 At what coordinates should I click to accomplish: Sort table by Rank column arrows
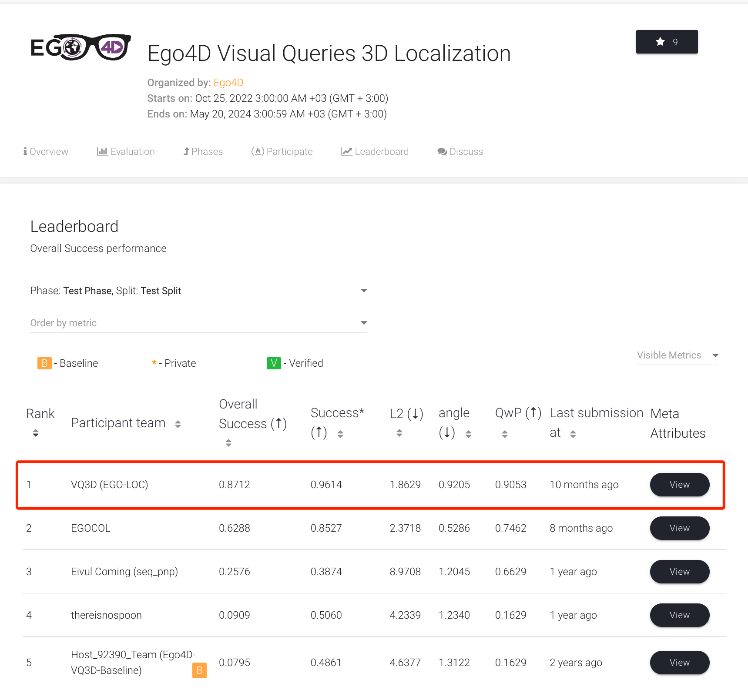pyautogui.click(x=36, y=433)
